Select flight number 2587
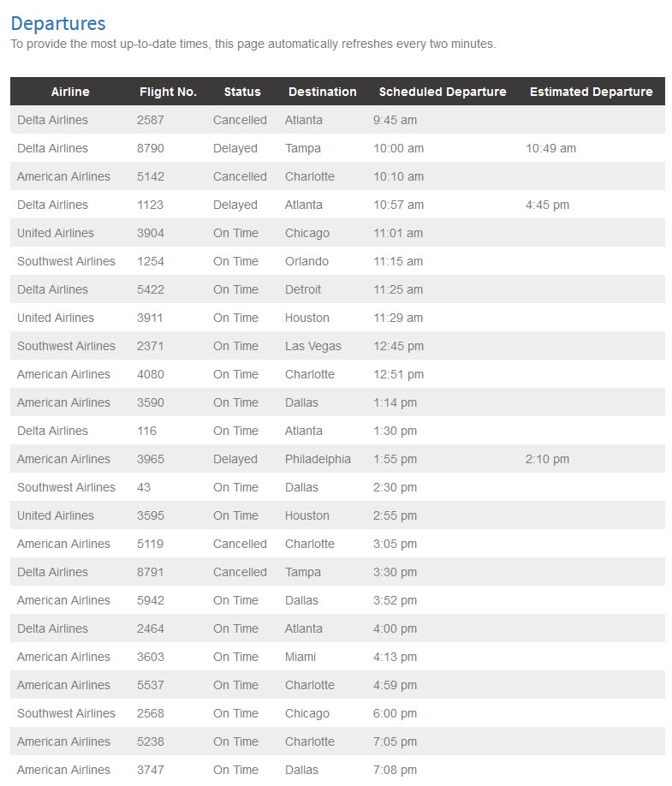The height and width of the screenshot is (786, 672). (x=151, y=120)
